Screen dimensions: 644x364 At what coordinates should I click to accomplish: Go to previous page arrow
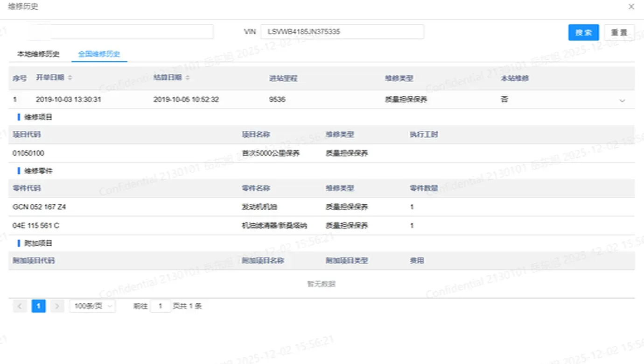click(x=20, y=306)
